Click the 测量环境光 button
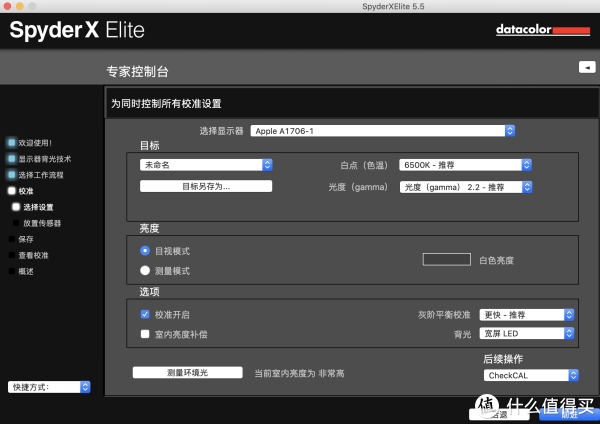The width and height of the screenshot is (600, 424). coord(188,373)
